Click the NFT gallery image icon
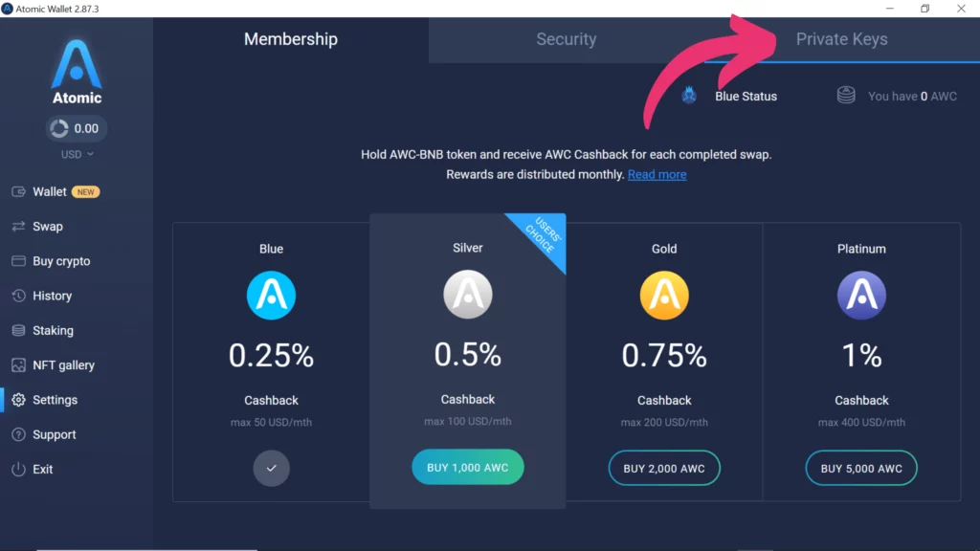Screen dimensions: 980x551 pos(18,365)
